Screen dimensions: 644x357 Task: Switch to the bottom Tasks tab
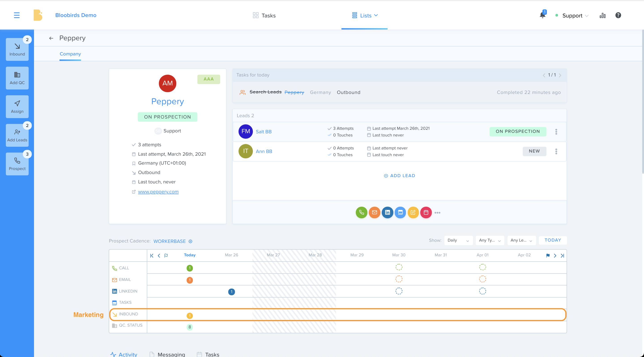208,354
